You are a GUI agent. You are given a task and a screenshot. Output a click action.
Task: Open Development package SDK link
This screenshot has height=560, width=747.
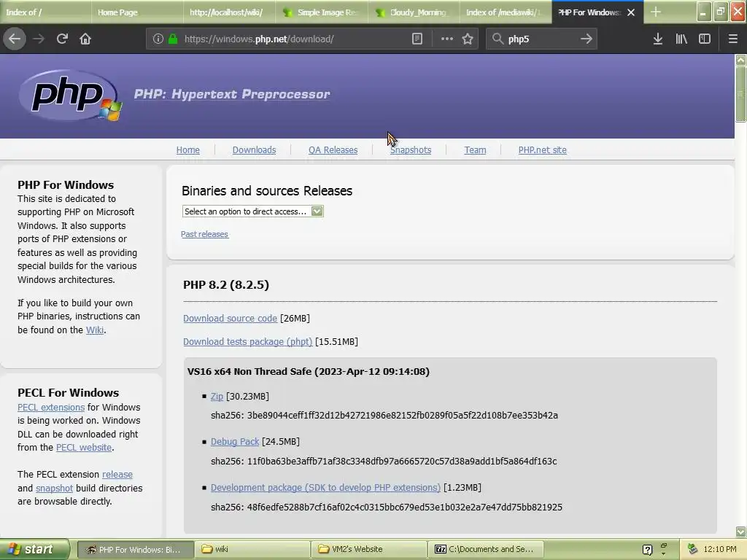click(325, 488)
